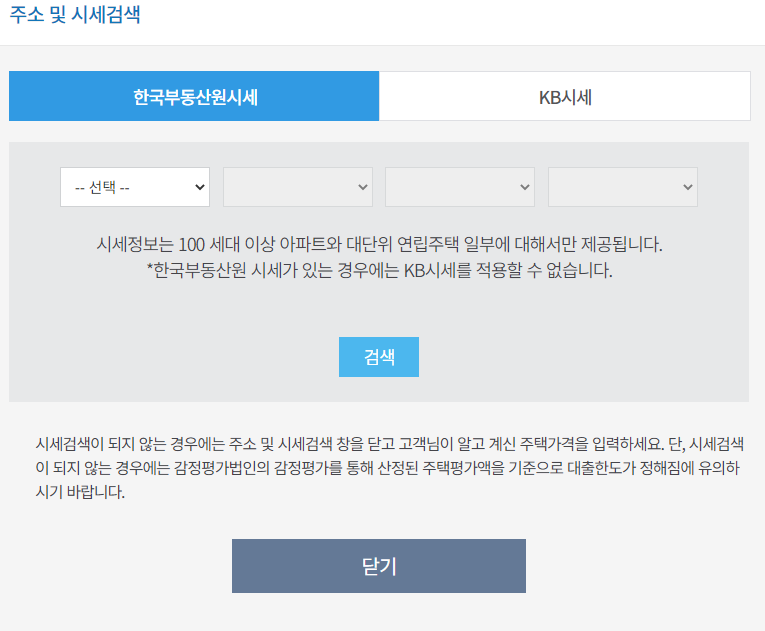Viewport: 765px width, 631px height.
Task: Click the paragraph starting '시세검색이 되지 않는 경우에는'
Action: point(389,468)
